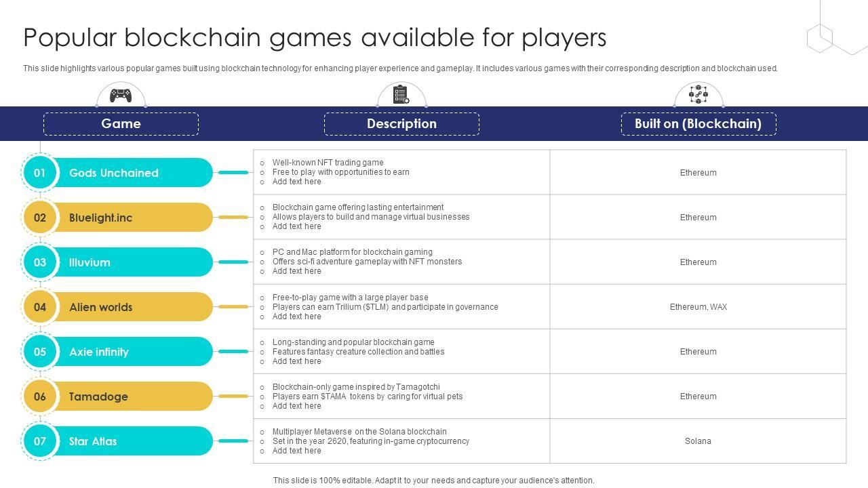Screen dimensions: 868x488
Task: Select the Gods Unchained label
Action: (x=114, y=173)
